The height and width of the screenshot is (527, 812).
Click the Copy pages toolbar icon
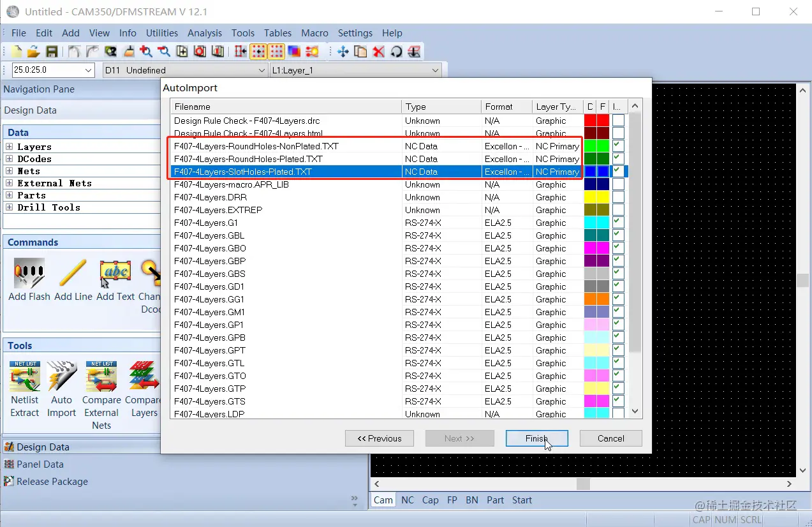360,52
